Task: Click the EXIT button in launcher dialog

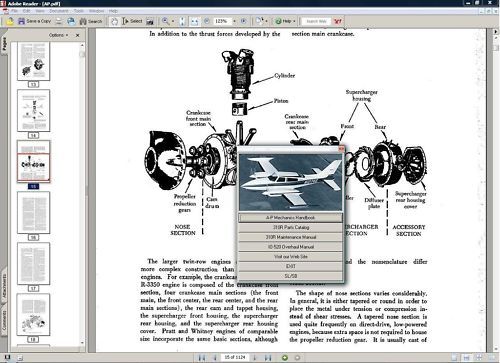Action: pyautogui.click(x=290, y=266)
